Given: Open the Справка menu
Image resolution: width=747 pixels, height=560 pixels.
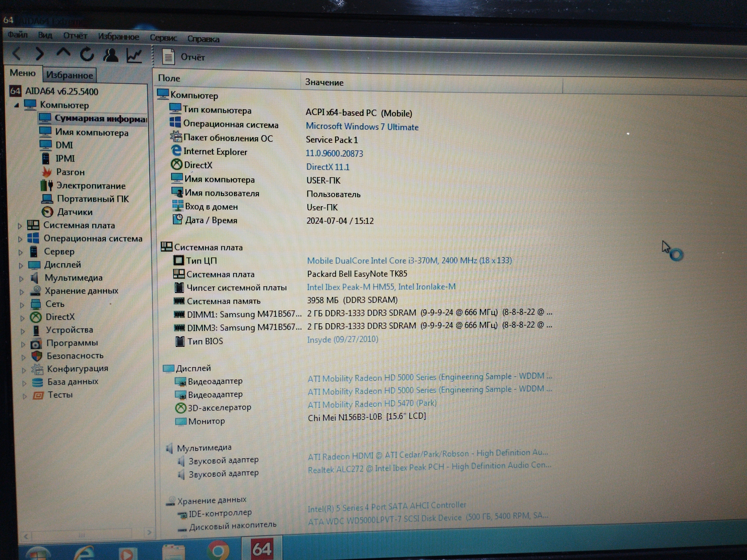Looking at the screenshot, I should click(203, 39).
